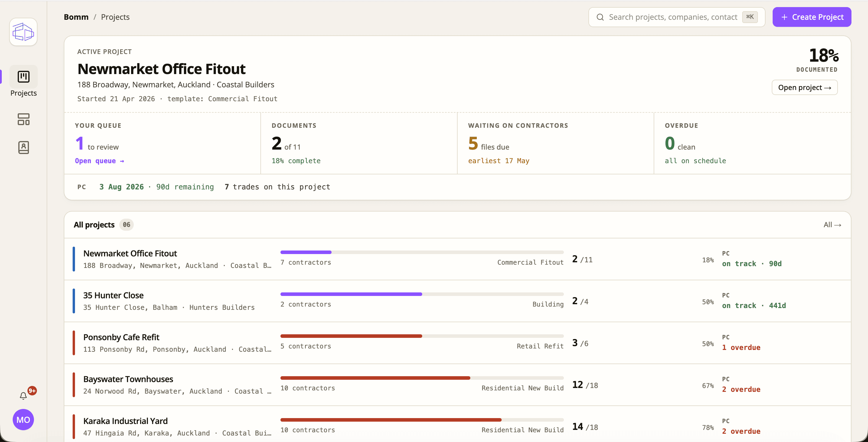Open the Bayswater Townhouses project row
Image resolution: width=868 pixels, height=442 pixels.
(457, 385)
